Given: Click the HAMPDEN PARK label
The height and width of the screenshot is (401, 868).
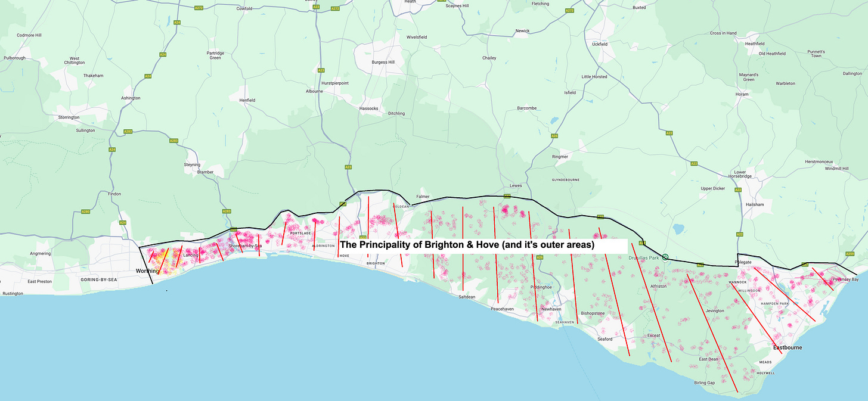Looking at the screenshot, I should 776,303.
